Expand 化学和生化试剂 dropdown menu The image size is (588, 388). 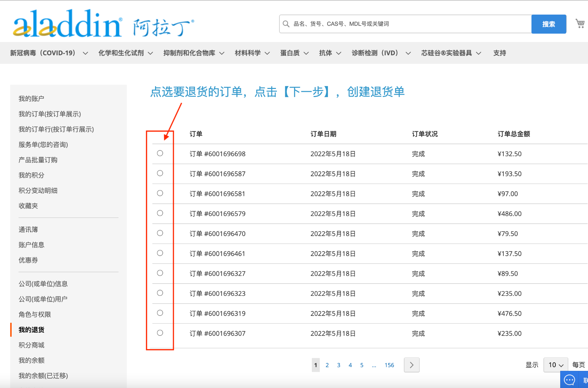125,53
